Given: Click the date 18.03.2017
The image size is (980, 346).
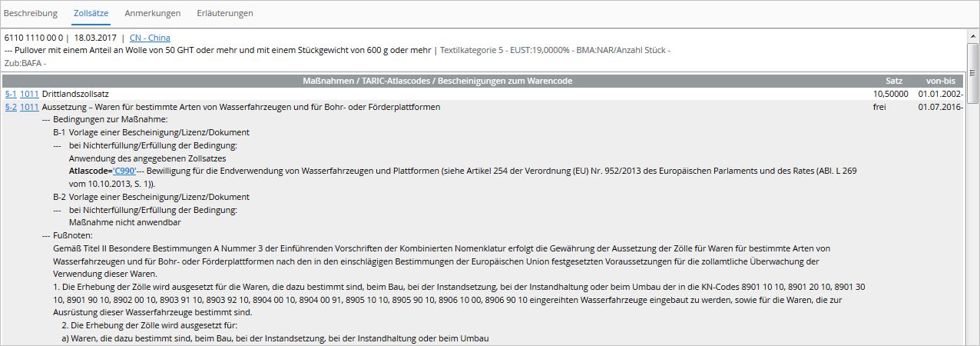Looking at the screenshot, I should pos(95,38).
